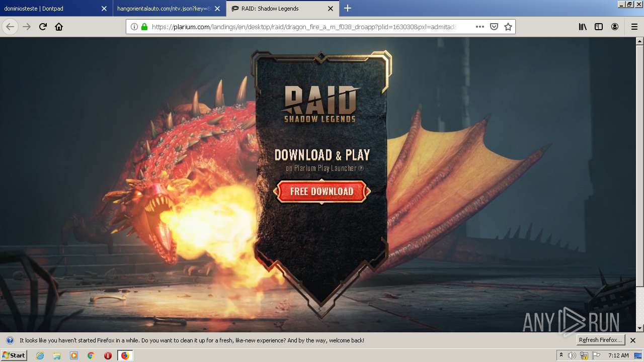This screenshot has width=644, height=362.
Task: Select the Firefox taskbar button
Action: pos(125,355)
